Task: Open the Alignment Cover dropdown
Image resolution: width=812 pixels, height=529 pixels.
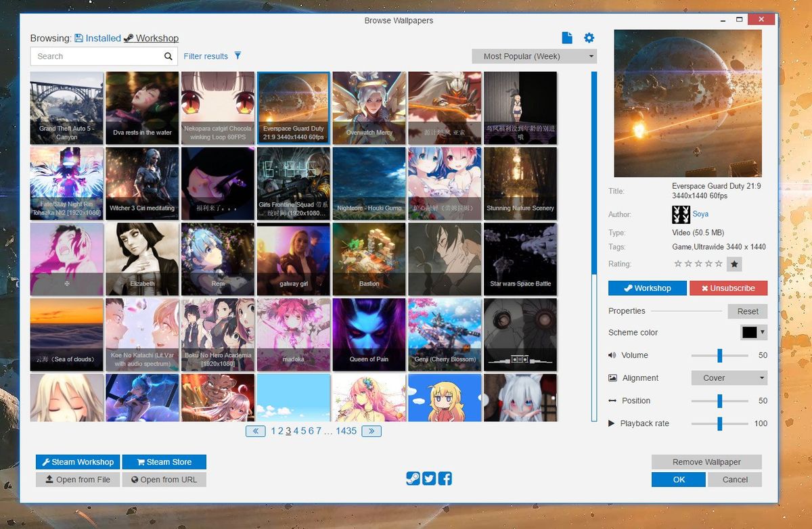Action: pos(729,377)
